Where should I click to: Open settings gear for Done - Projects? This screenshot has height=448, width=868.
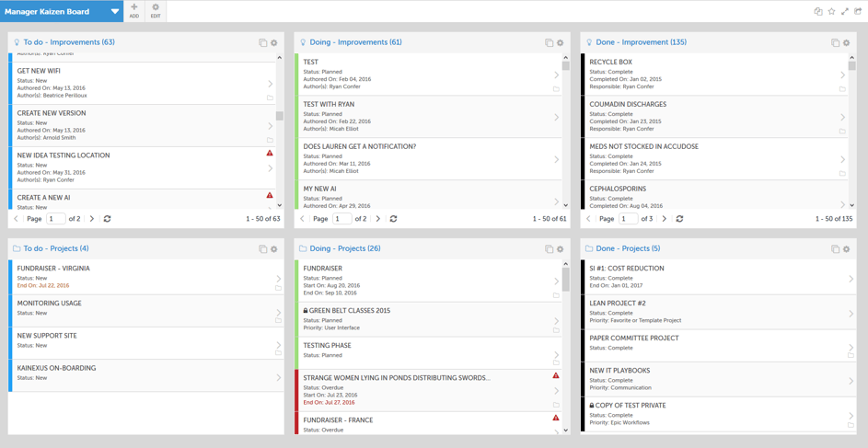pyautogui.click(x=846, y=249)
